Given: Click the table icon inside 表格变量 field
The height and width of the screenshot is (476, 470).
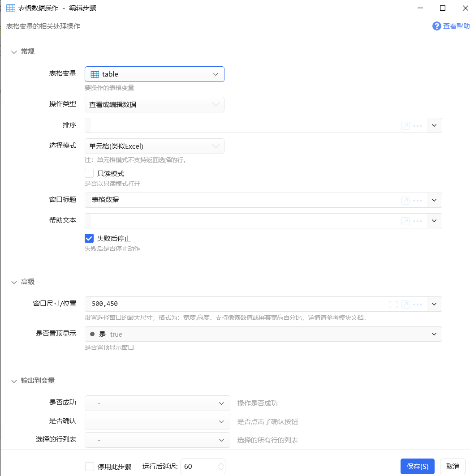Looking at the screenshot, I should [x=95, y=74].
